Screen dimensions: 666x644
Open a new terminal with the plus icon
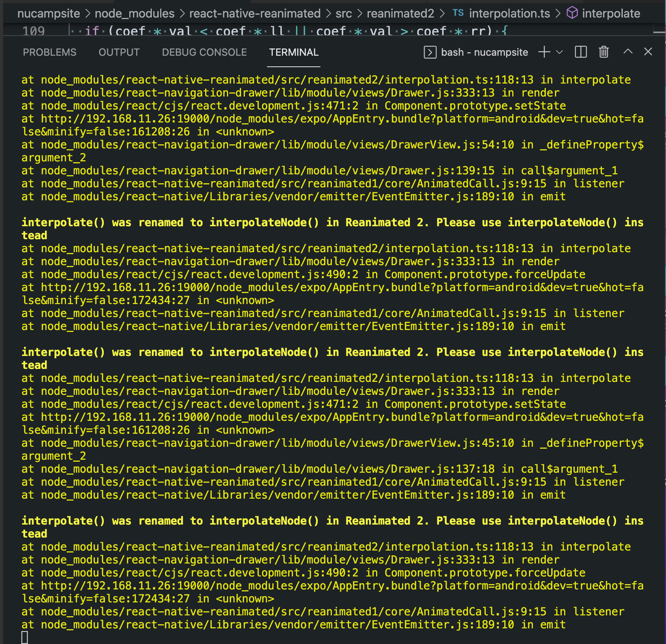[x=544, y=52]
